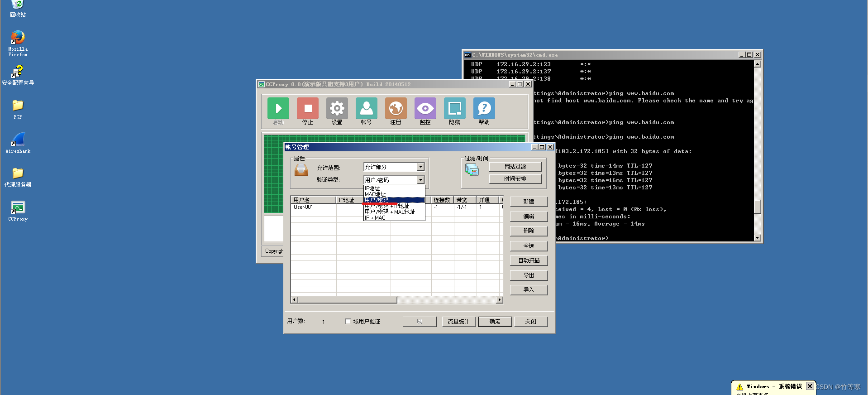
Task: Click the green Start (启动) toolbar icon
Action: 278,108
